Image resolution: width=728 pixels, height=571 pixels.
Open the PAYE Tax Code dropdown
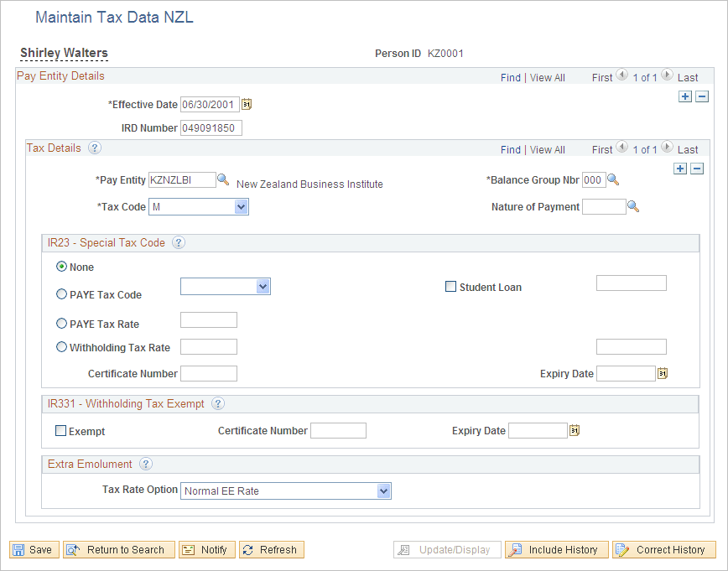pyautogui.click(x=264, y=286)
